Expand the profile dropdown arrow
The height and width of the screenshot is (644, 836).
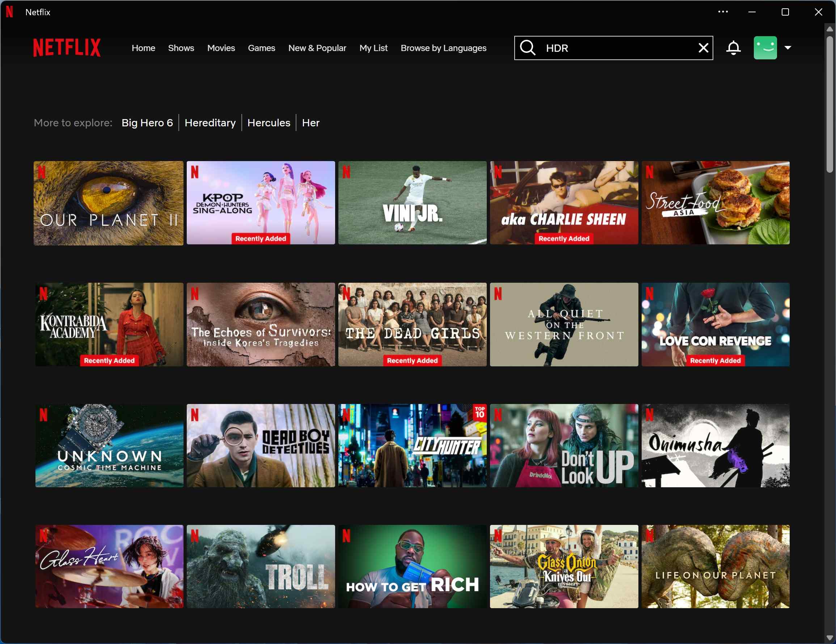(x=788, y=48)
